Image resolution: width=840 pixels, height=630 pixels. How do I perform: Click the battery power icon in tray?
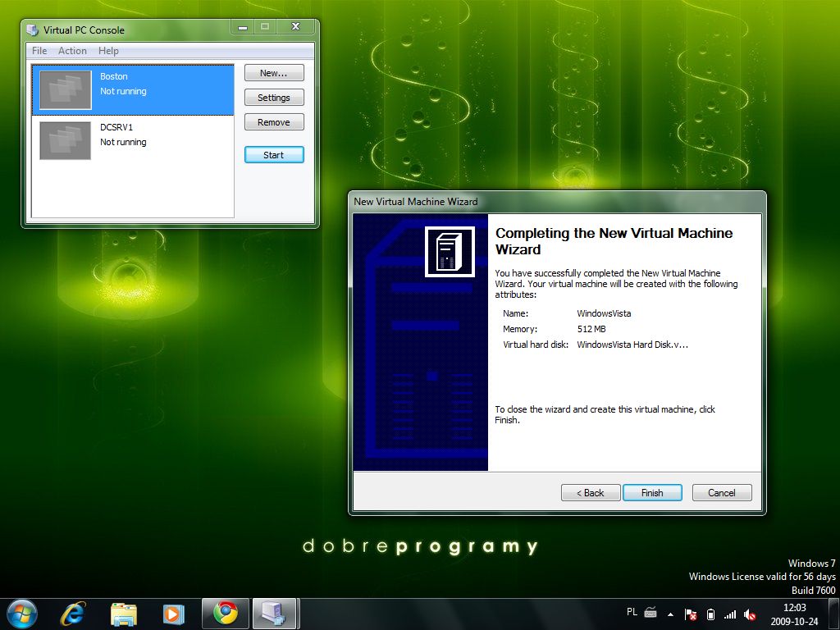[x=710, y=614]
